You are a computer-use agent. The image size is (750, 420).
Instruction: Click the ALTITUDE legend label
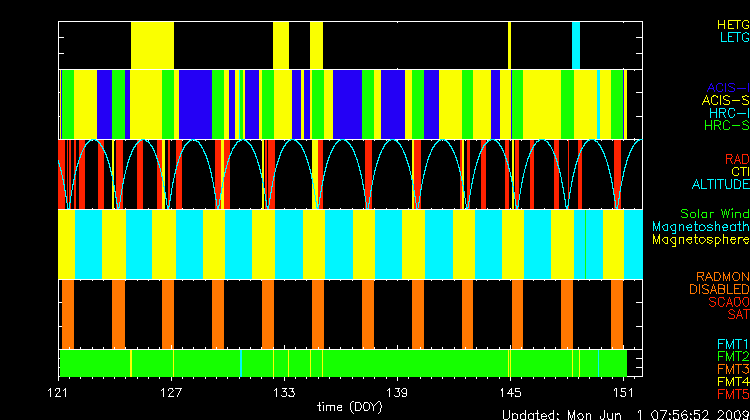[720, 185]
